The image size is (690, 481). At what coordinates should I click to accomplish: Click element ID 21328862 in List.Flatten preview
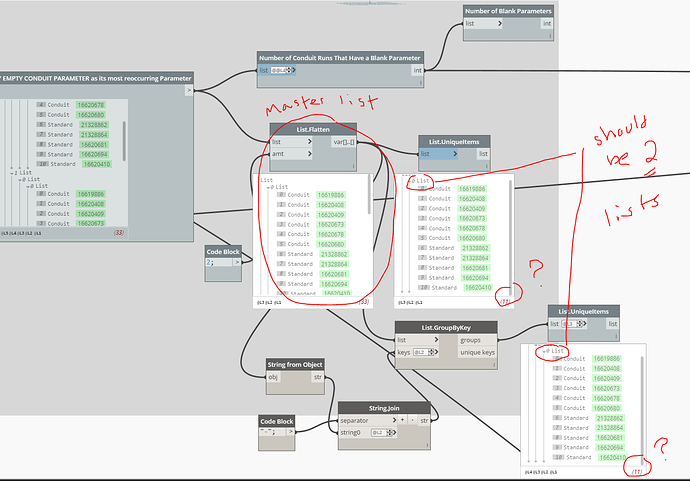tap(334, 254)
